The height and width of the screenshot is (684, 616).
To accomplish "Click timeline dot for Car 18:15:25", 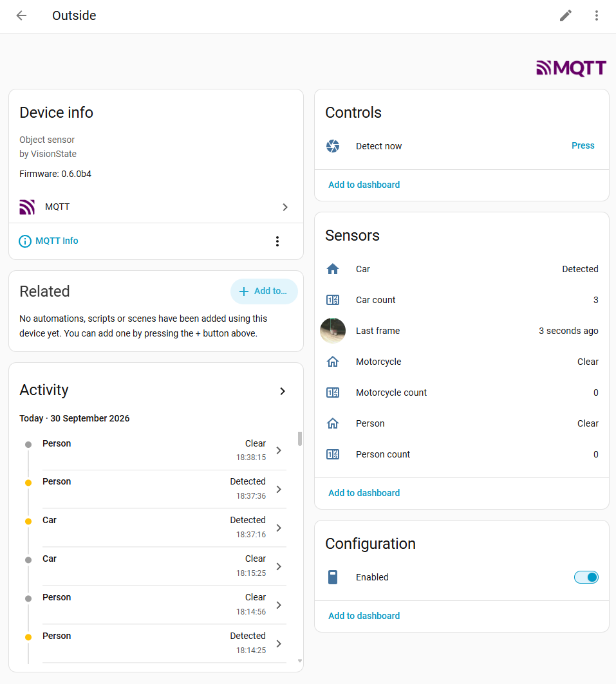I will pos(28,560).
